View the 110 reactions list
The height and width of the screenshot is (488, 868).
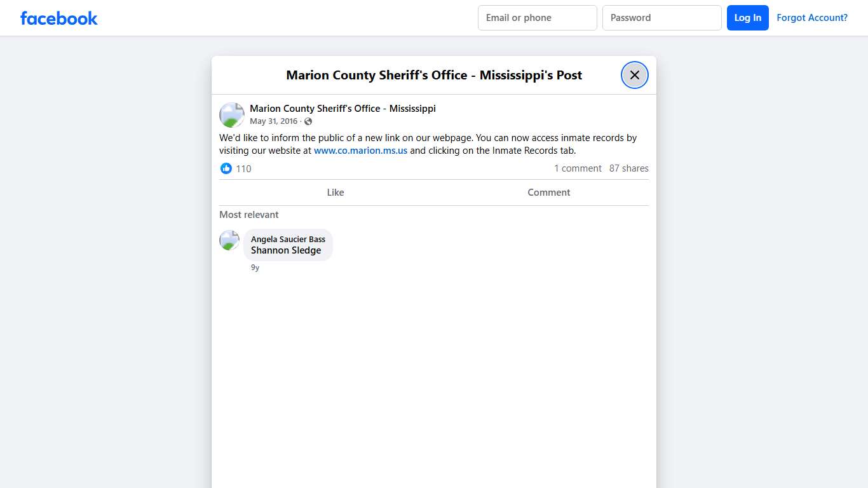point(243,168)
